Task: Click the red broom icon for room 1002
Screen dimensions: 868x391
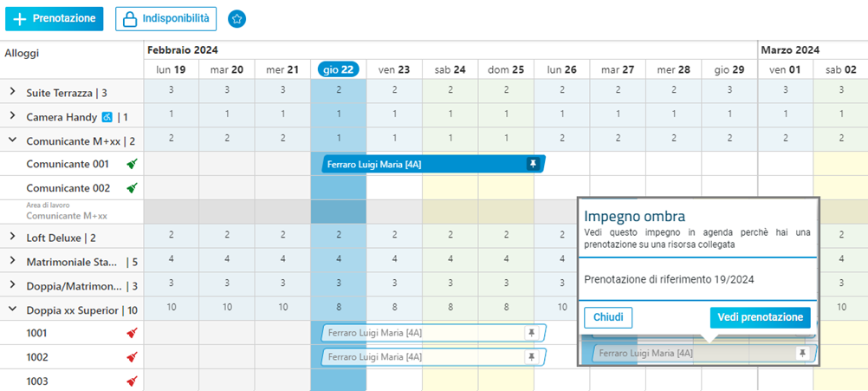Action: pos(132,357)
